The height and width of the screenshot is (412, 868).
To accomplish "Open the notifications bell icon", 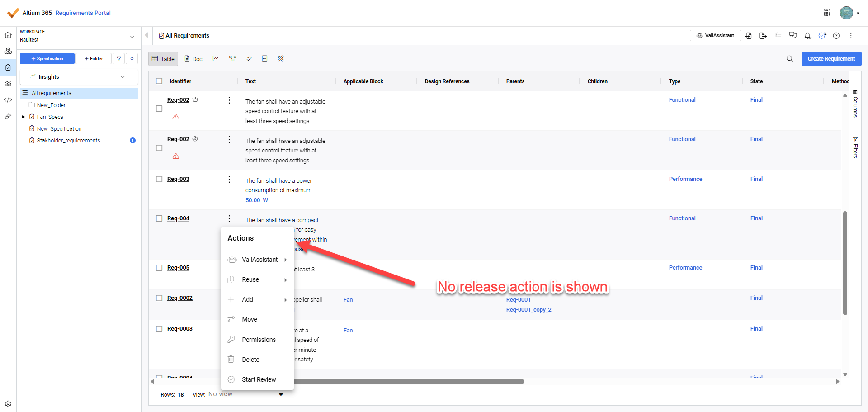I will click(x=807, y=36).
